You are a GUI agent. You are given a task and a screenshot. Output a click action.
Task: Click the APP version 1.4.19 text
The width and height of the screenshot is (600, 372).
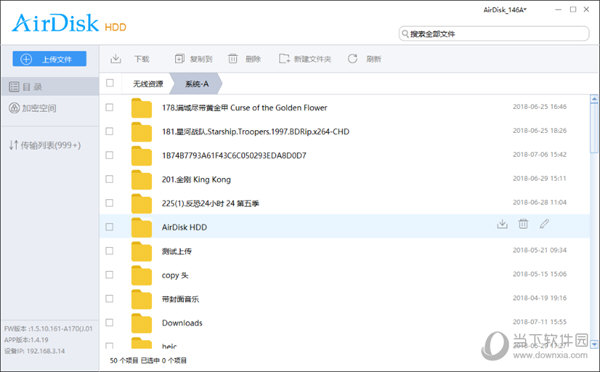click(26, 340)
